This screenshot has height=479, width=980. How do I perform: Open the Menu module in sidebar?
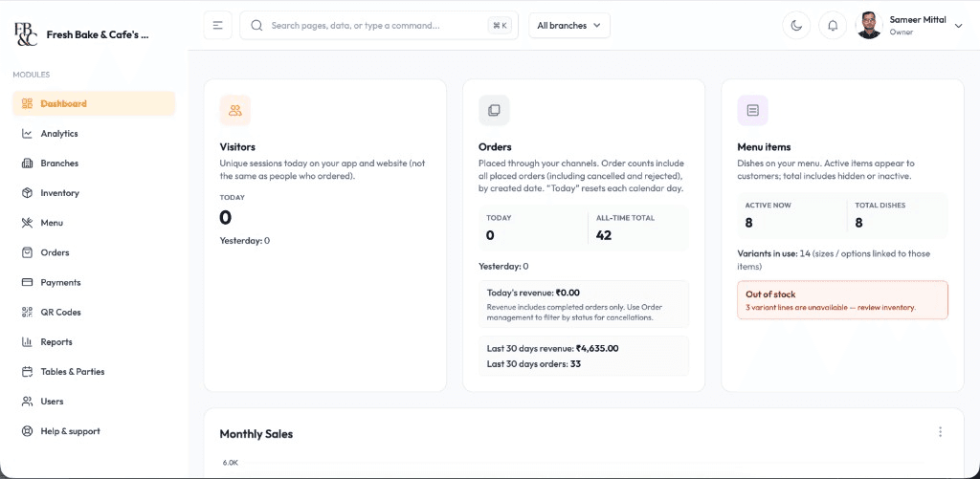click(94, 223)
